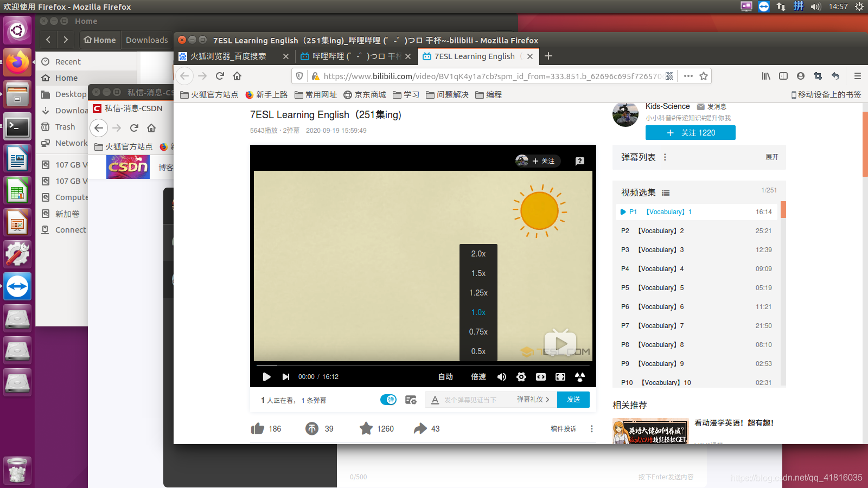The height and width of the screenshot is (488, 868).
Task: Skip to next video in player
Action: pyautogui.click(x=286, y=377)
